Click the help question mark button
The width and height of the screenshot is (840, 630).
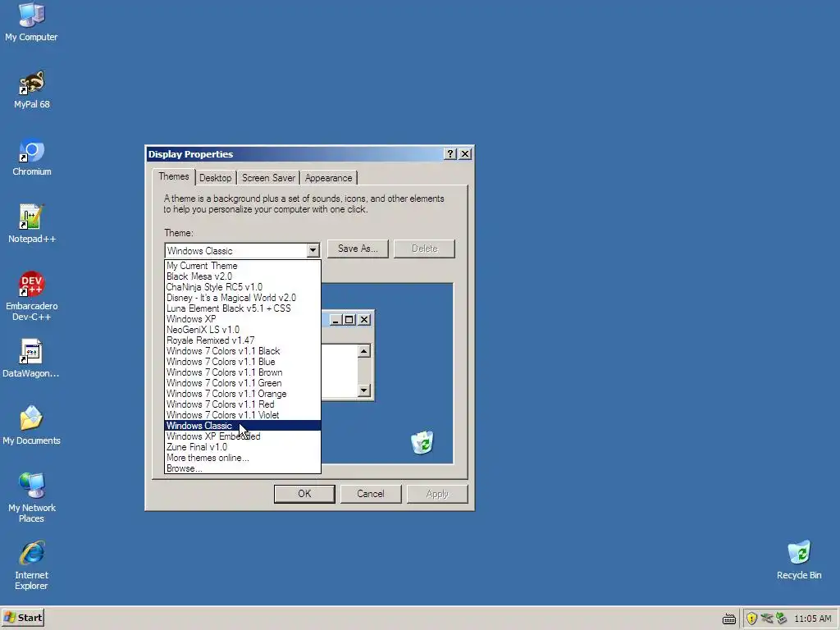(x=450, y=154)
